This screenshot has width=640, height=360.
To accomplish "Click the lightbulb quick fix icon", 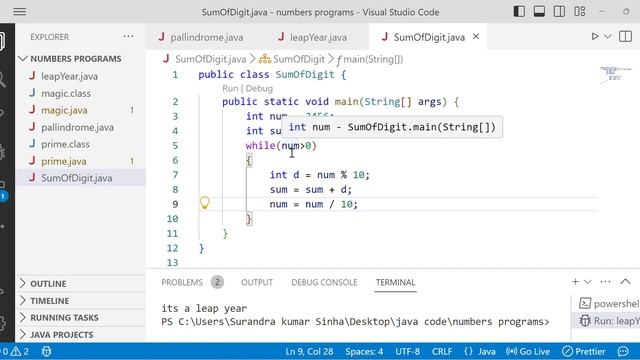I will pos(204,203).
